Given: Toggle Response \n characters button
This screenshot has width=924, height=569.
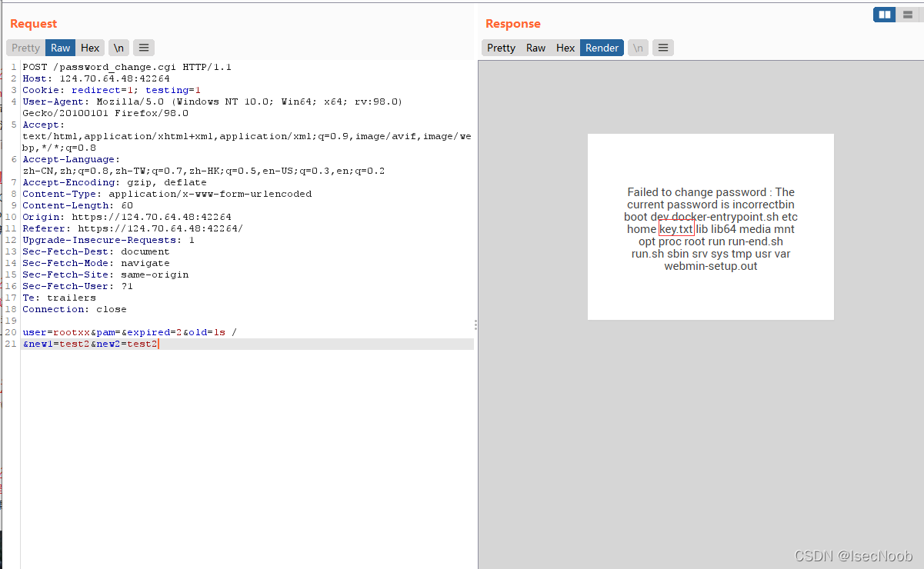Looking at the screenshot, I should [x=638, y=48].
